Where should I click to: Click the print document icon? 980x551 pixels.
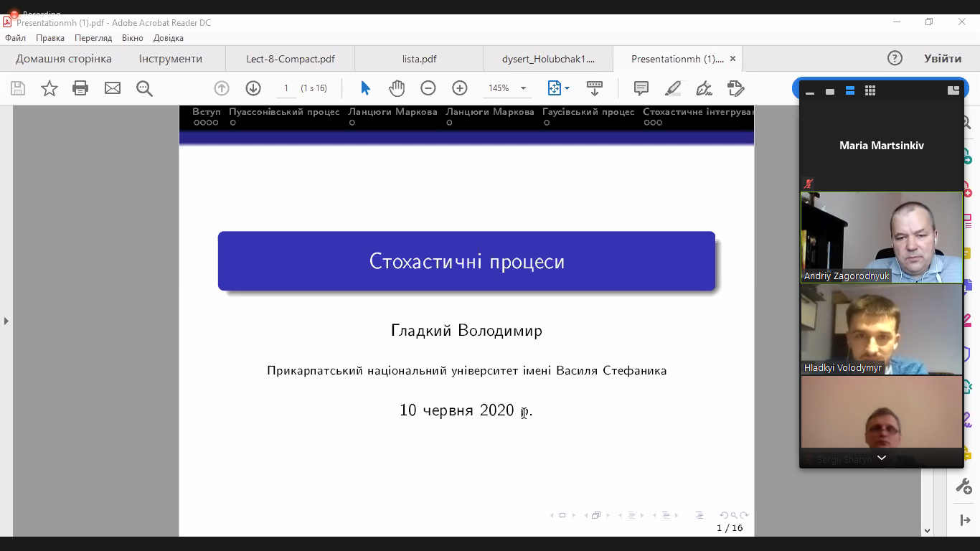pyautogui.click(x=80, y=88)
